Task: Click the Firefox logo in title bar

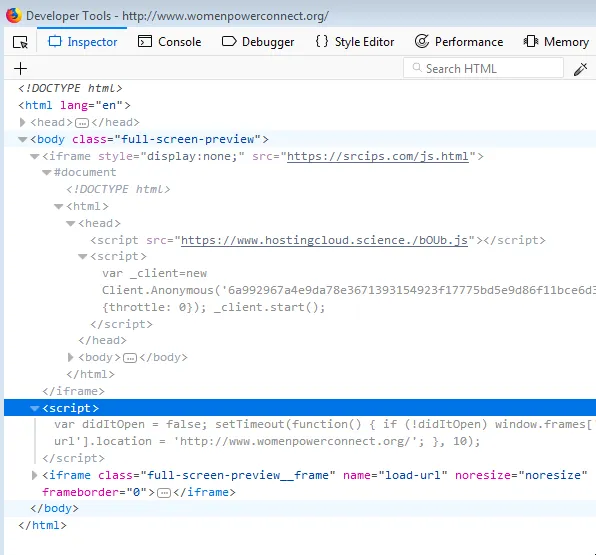Action: click(x=13, y=16)
